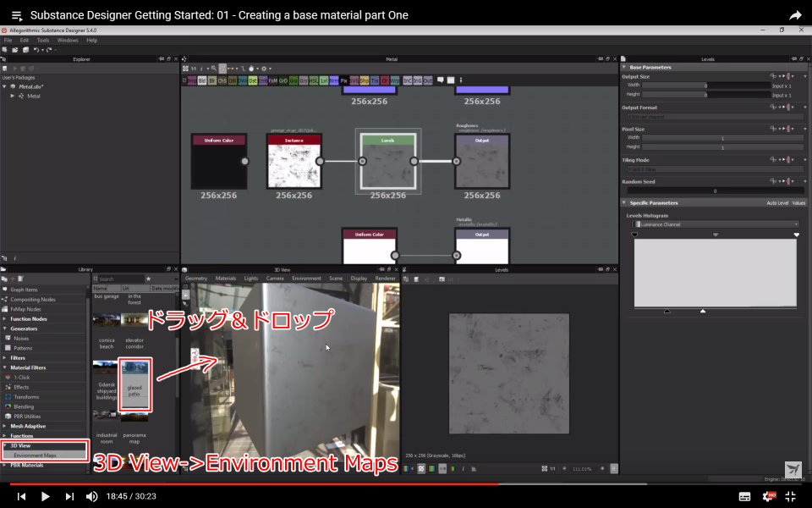Open the 3D View Materials menu

(226, 279)
